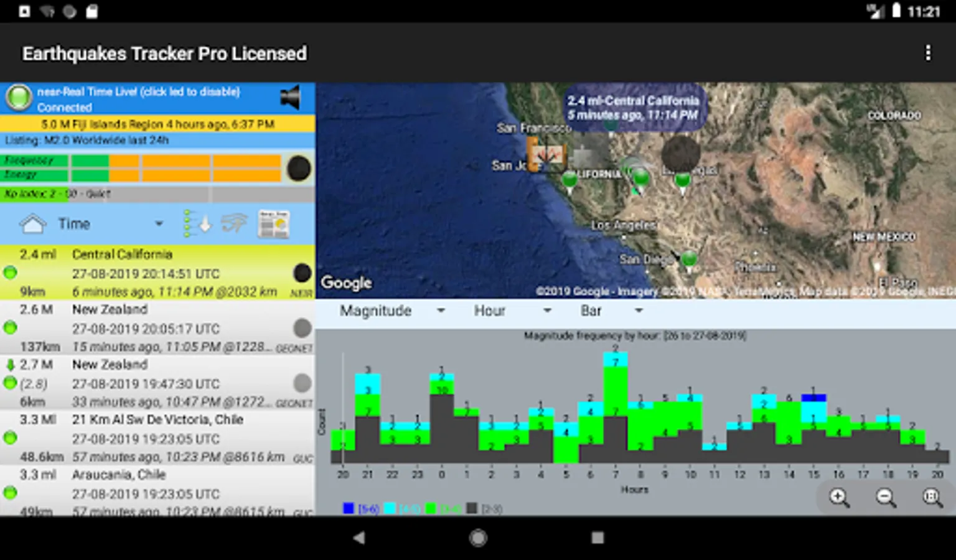The image size is (956, 560).
Task: Tap the dark gray [2-3] legend swatch
Action: pyautogui.click(x=472, y=508)
